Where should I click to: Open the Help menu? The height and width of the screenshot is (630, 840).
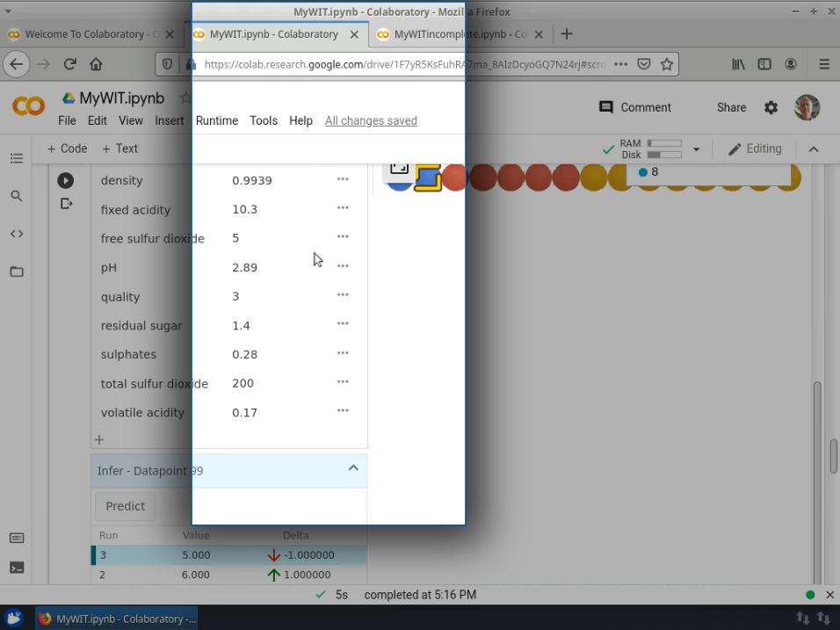(301, 120)
